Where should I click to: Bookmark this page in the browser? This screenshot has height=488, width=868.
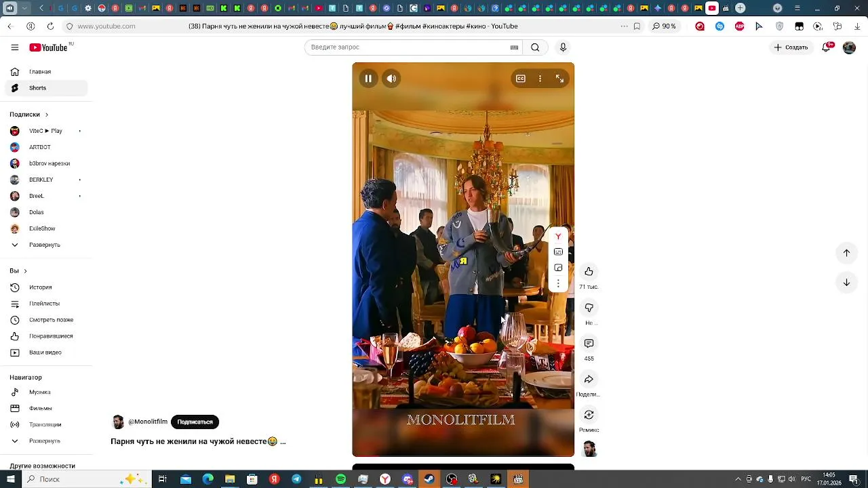click(637, 26)
